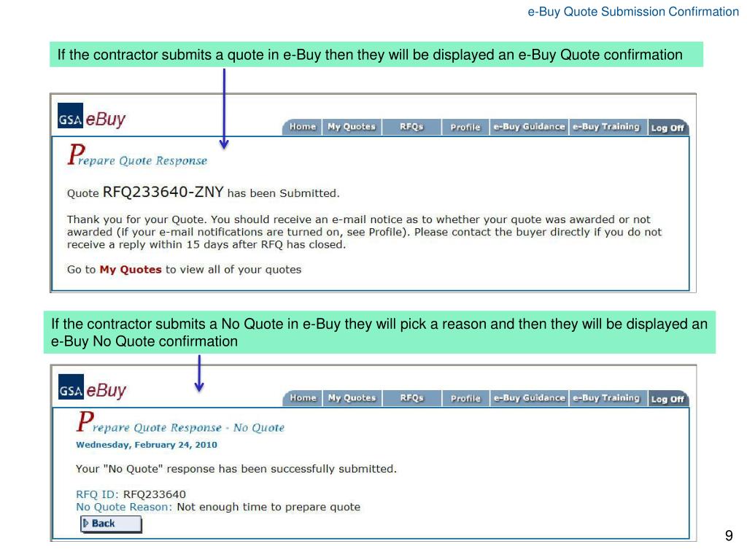Click GSA eBuy logo in lower panel

tap(92, 387)
